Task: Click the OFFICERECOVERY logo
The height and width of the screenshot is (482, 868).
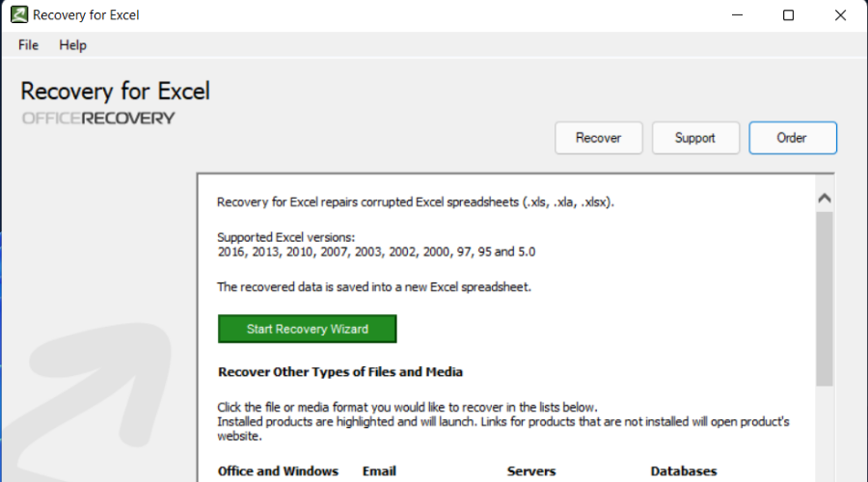Action: point(98,118)
